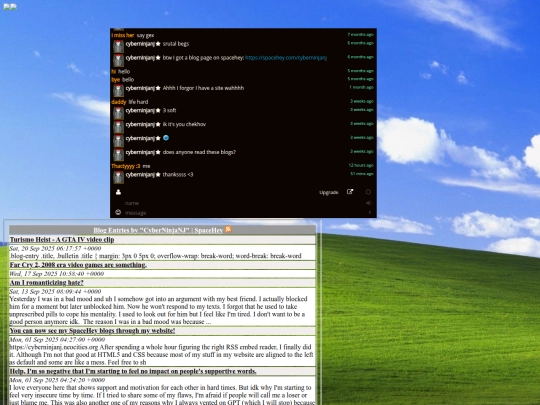540x405 pixels.
Task: Open 'Am I romanticizing hate?' blog entry
Action: tap(46, 282)
